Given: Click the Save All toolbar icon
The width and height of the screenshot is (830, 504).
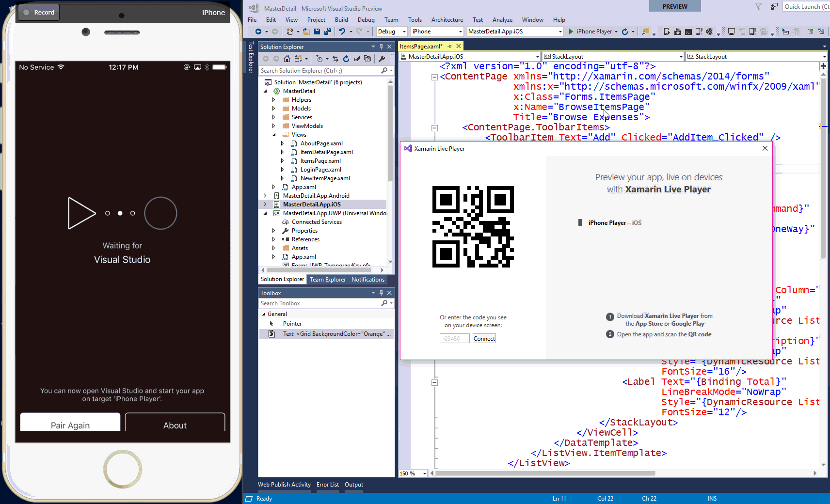Looking at the screenshot, I should pos(327,31).
